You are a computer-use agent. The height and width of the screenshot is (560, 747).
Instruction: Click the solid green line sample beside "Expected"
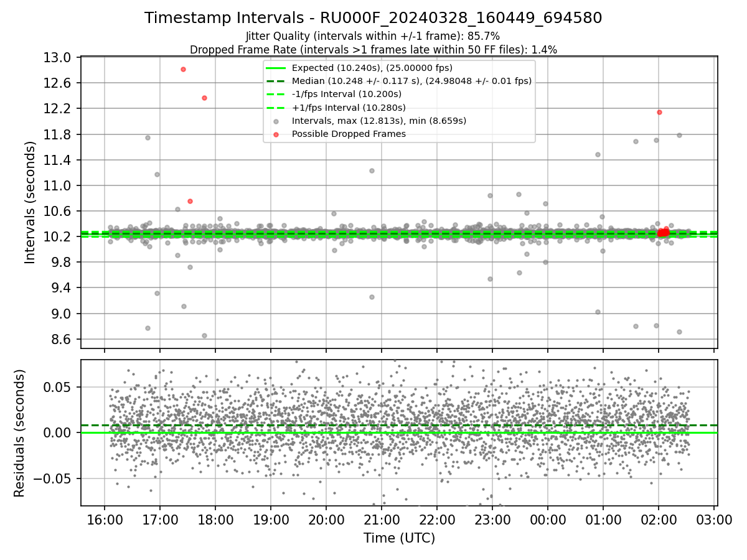point(276,68)
